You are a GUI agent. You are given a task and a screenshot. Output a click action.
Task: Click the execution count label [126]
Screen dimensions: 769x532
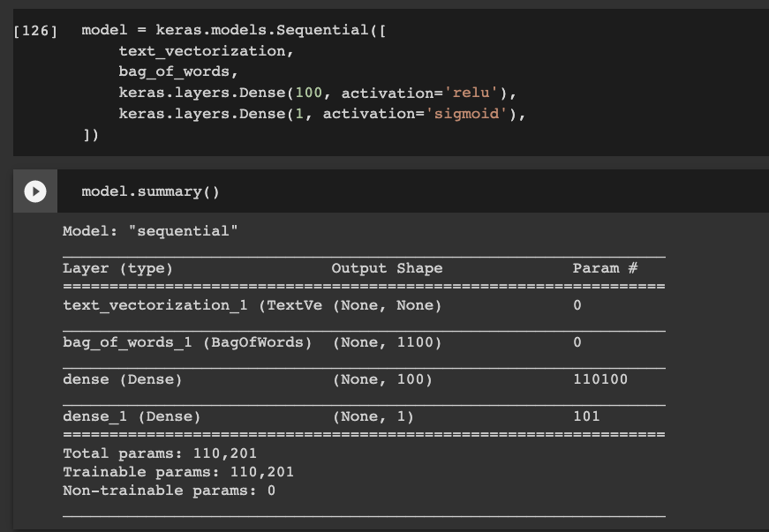(29, 29)
